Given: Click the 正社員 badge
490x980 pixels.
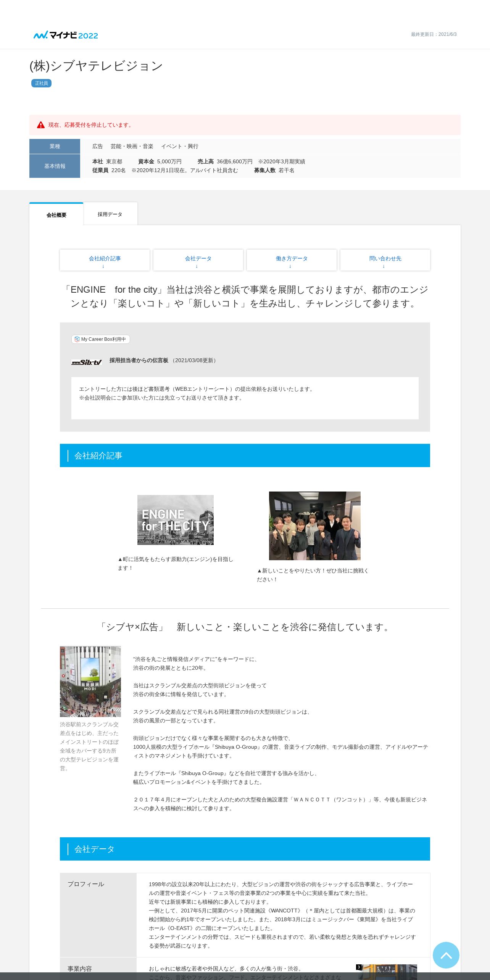Looking at the screenshot, I should point(41,83).
